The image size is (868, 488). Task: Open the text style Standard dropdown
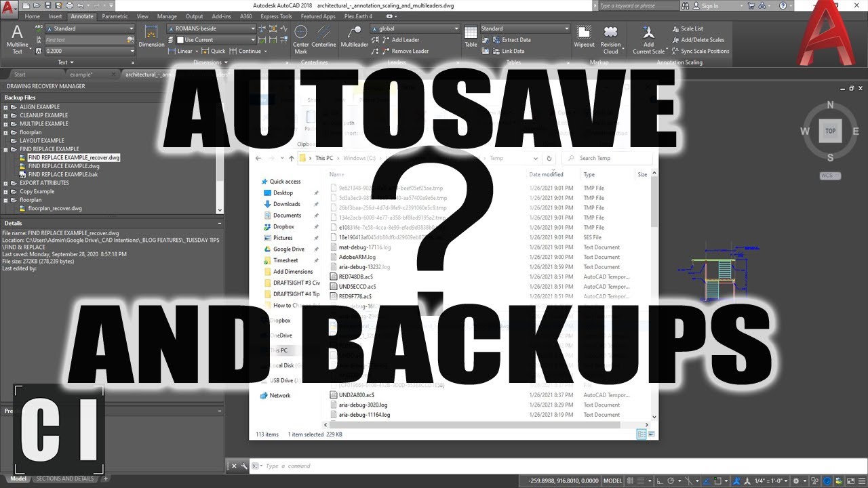tap(90, 28)
